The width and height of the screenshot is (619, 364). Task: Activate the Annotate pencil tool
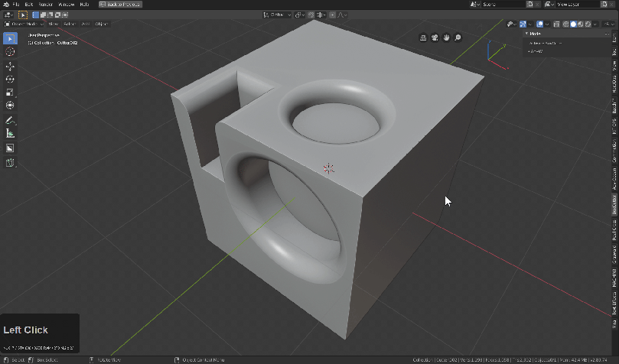click(10, 121)
